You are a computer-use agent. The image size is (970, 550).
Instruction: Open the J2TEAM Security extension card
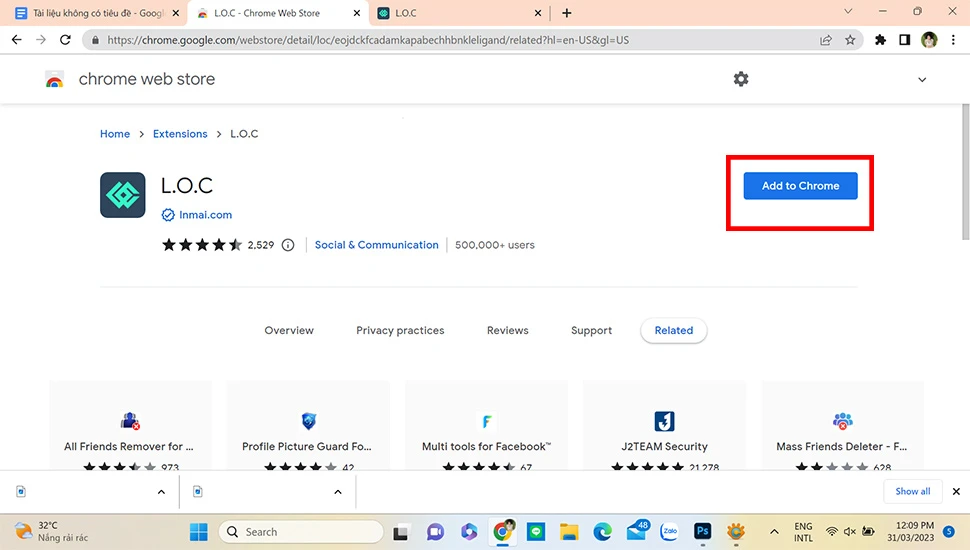pos(664,426)
